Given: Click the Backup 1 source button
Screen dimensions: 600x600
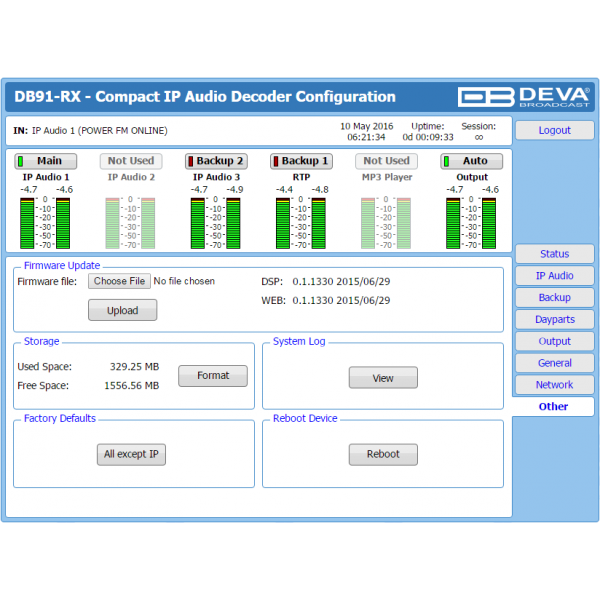Looking at the screenshot, I should [x=301, y=161].
